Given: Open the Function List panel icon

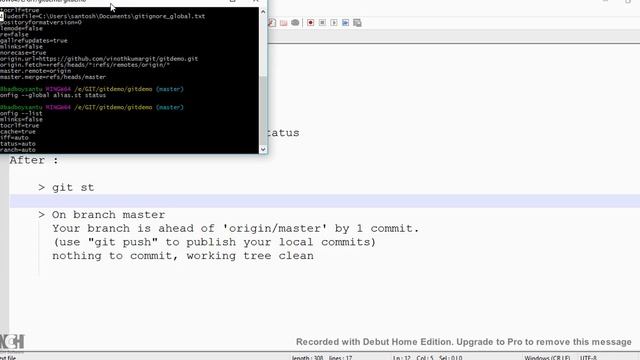Looking at the screenshot, I should click(x=272, y=23).
